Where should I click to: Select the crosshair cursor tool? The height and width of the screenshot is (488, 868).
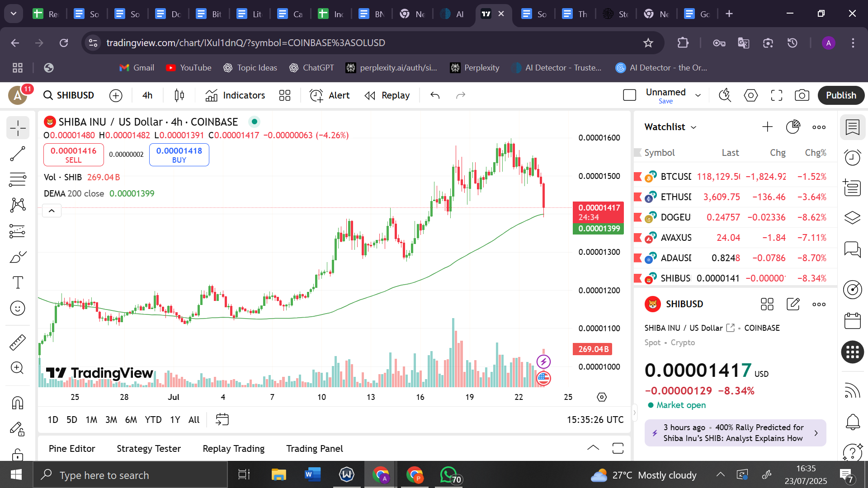[18, 128]
